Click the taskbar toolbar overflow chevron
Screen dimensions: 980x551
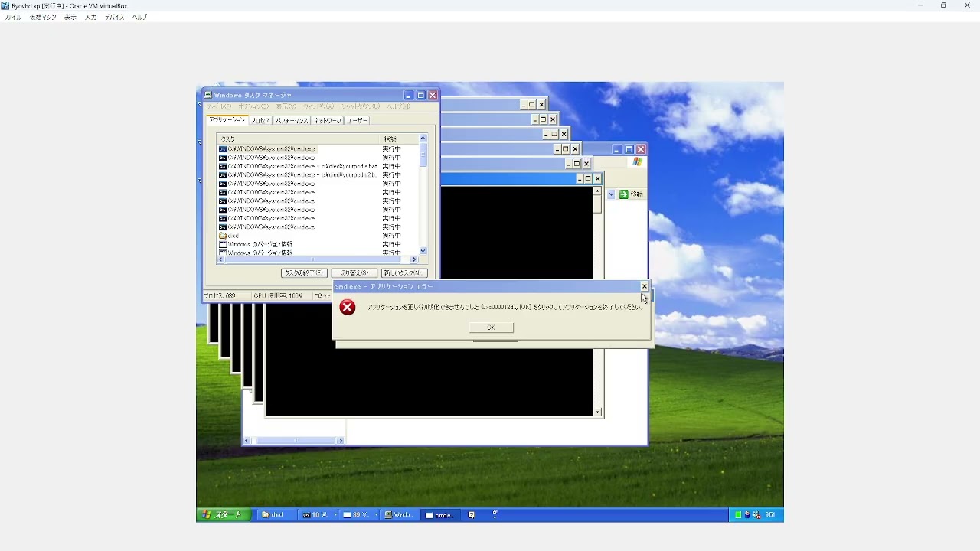[x=495, y=514]
